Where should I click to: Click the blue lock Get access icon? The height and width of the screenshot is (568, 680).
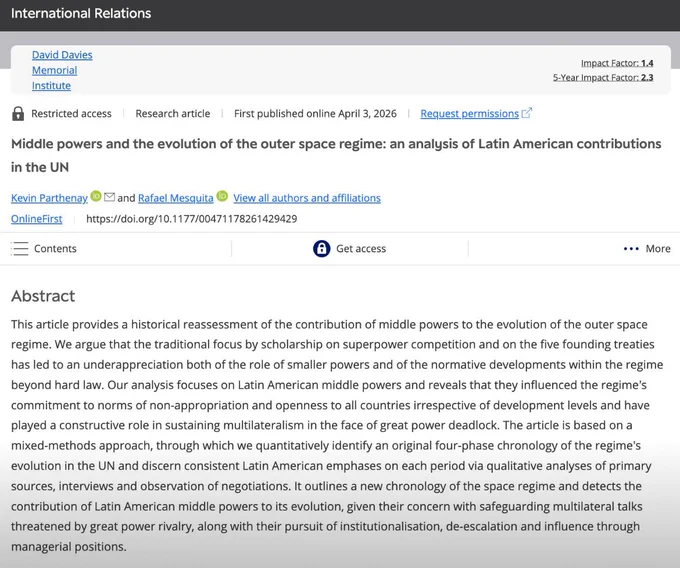pos(321,248)
